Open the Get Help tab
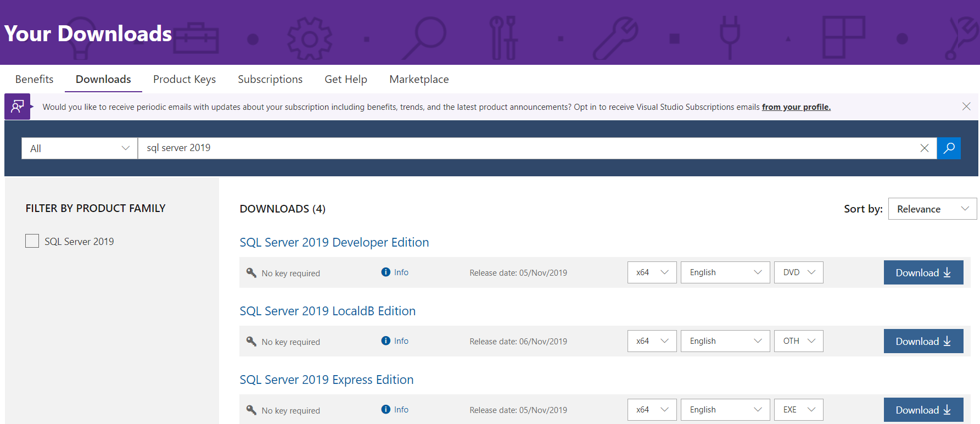 click(x=346, y=80)
